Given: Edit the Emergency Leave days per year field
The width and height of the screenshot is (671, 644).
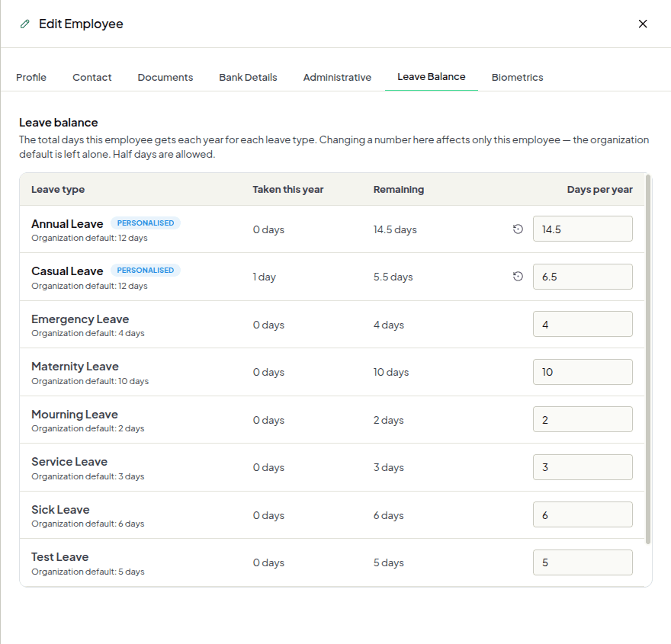Looking at the screenshot, I should (583, 324).
